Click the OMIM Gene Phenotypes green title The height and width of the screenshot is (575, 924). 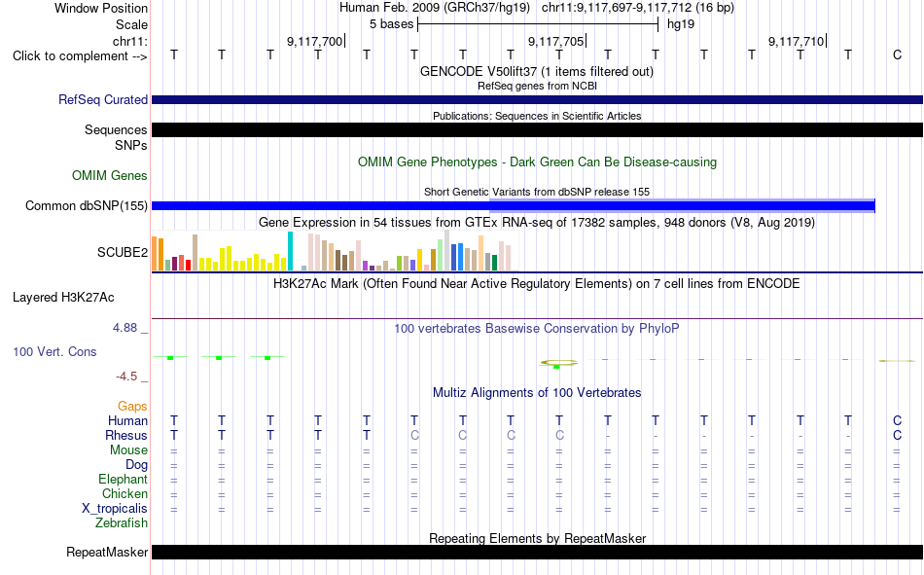(537, 162)
